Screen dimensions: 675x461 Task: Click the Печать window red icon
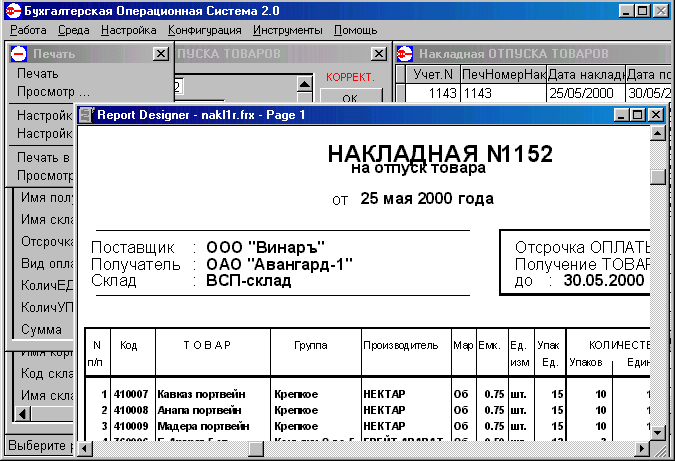(19, 54)
